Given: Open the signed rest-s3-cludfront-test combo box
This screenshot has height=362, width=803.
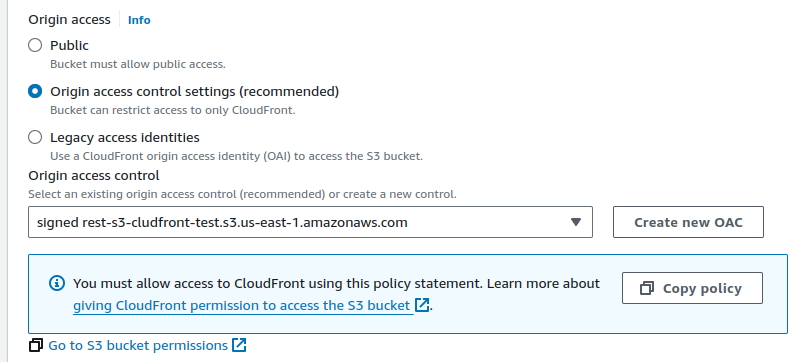Looking at the screenshot, I should tap(310, 222).
